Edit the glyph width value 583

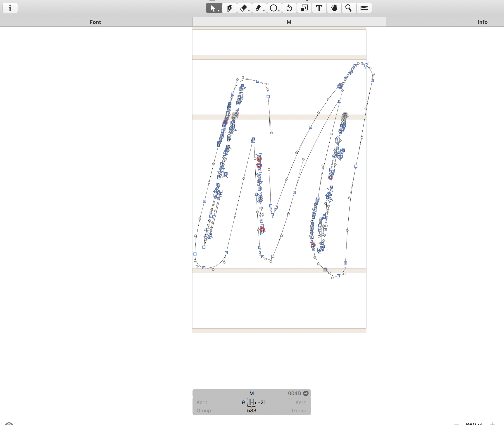click(x=251, y=411)
